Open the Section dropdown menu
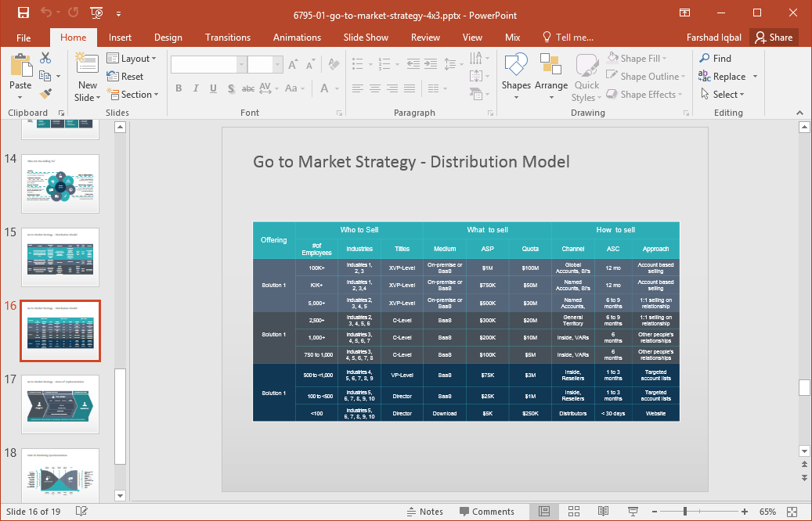This screenshot has width=812, height=521. pos(132,95)
